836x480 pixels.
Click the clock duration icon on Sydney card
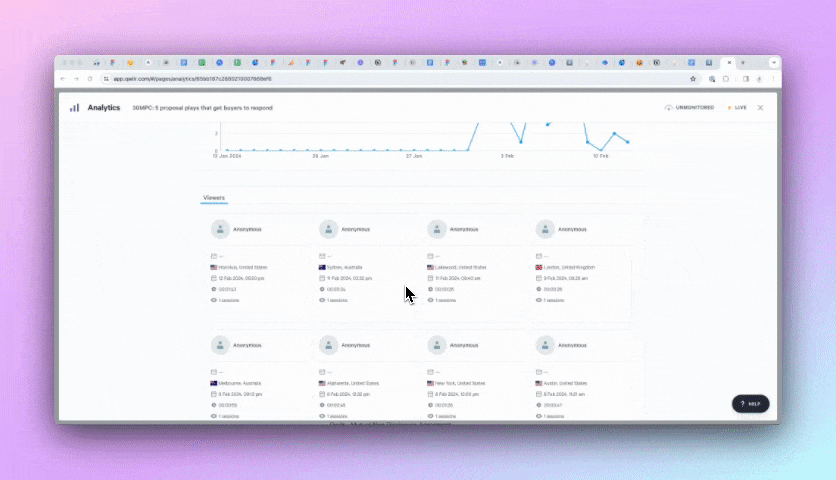point(322,289)
